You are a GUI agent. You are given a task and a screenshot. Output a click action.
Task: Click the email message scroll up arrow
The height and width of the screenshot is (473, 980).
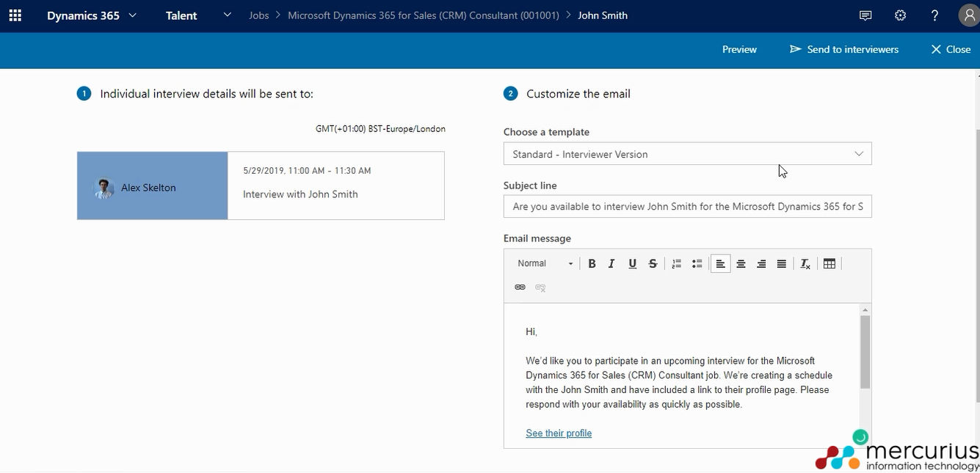pyautogui.click(x=865, y=309)
